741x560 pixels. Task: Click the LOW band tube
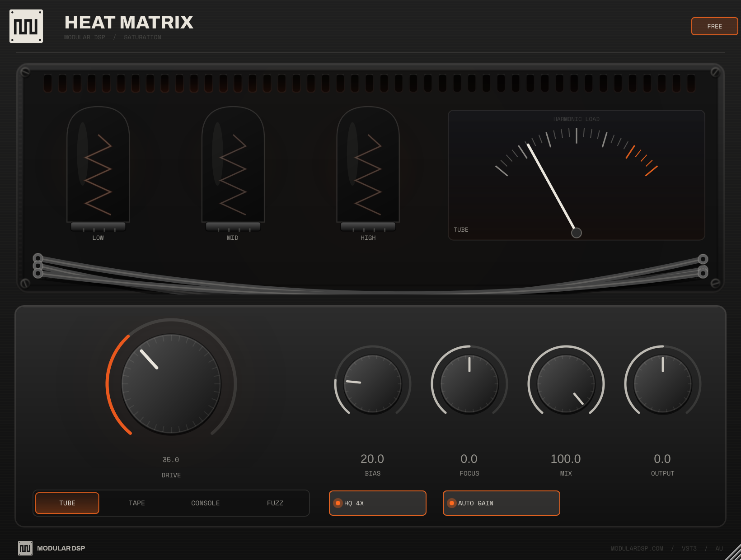98,169
